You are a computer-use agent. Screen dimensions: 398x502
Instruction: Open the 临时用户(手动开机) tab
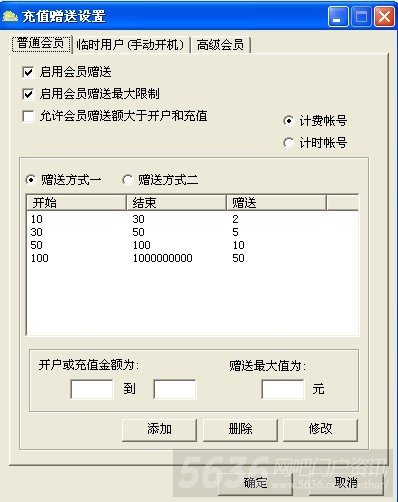coord(130,44)
